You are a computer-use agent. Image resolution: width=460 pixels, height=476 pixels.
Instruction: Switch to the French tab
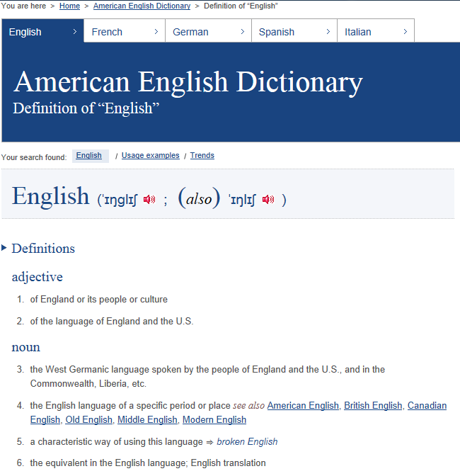125,32
